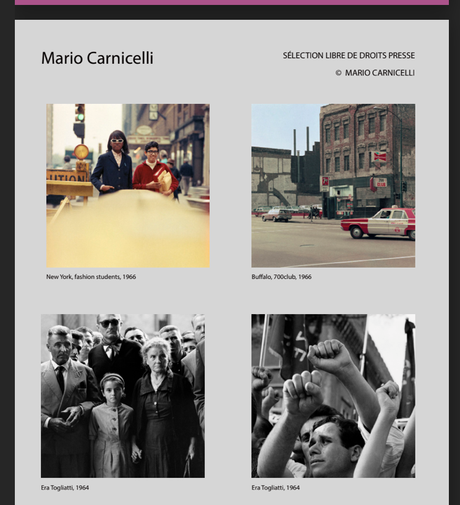Screen dimensions: 460x505
Task: Click the Mario Carnicelli title heading
Action: [97, 58]
